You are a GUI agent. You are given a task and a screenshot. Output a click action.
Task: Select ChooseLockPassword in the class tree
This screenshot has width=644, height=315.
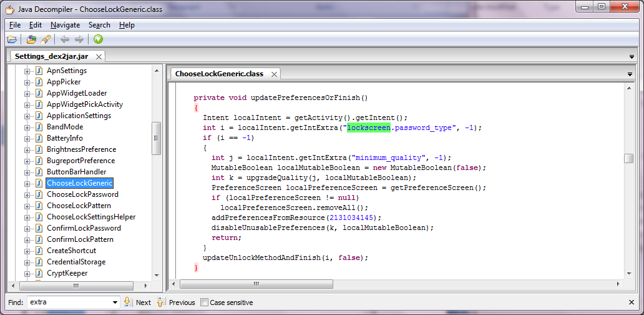82,194
